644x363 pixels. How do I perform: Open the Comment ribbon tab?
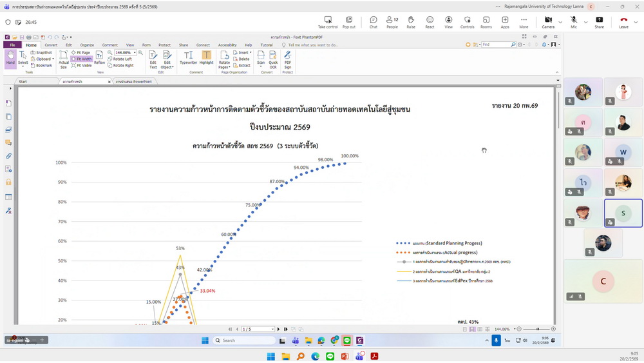coord(109,45)
